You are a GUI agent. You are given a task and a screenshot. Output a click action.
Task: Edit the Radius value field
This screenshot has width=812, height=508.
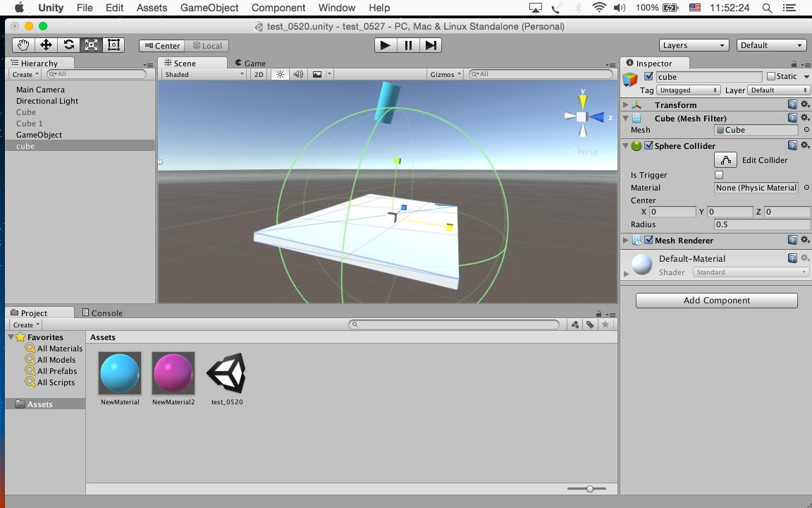(x=762, y=224)
